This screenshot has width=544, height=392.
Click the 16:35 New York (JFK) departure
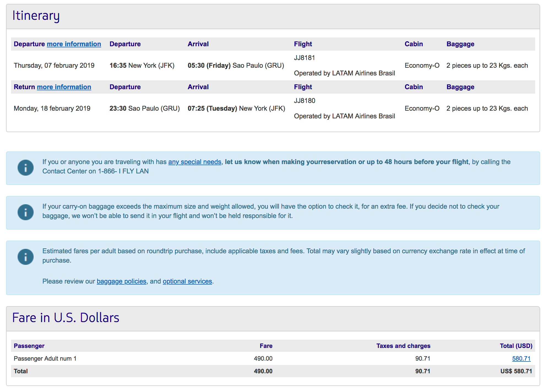pos(142,66)
